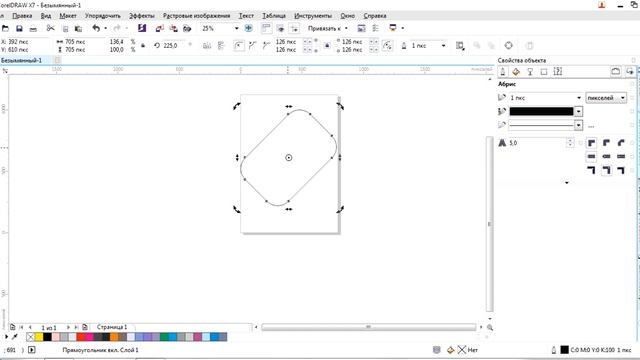Open the Transparency tab in object properties

530,72
